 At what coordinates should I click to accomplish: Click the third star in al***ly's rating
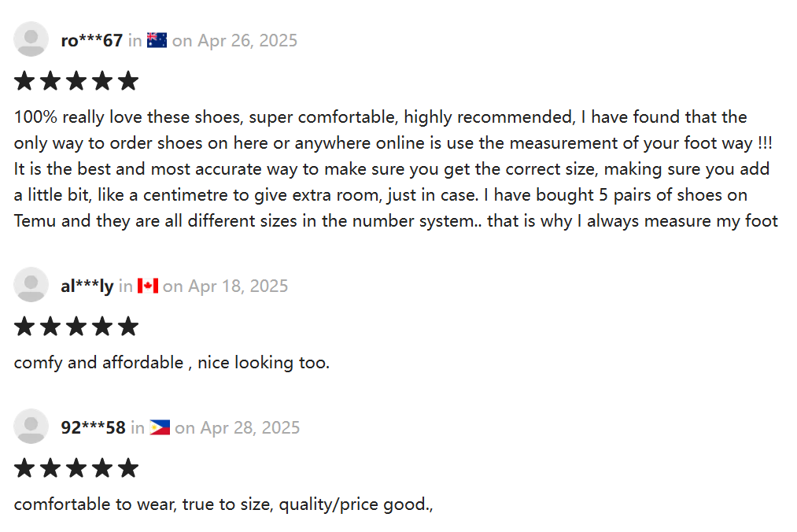pyautogui.click(x=76, y=327)
